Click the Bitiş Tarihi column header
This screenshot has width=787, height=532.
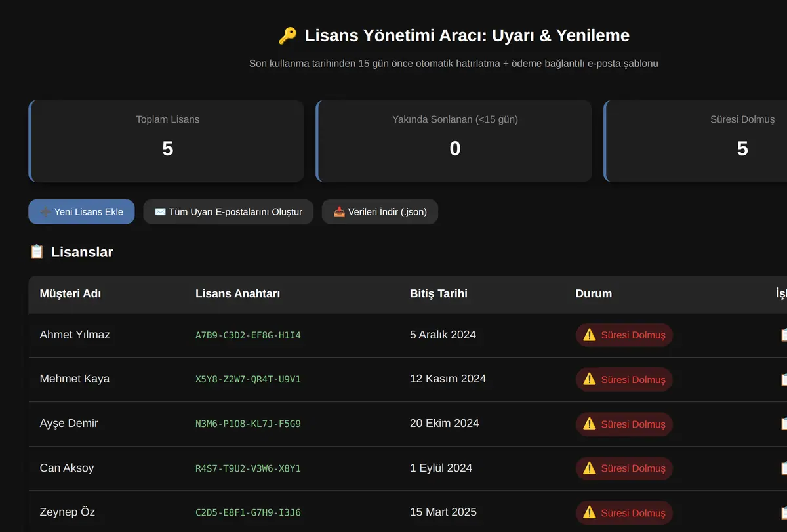click(439, 293)
